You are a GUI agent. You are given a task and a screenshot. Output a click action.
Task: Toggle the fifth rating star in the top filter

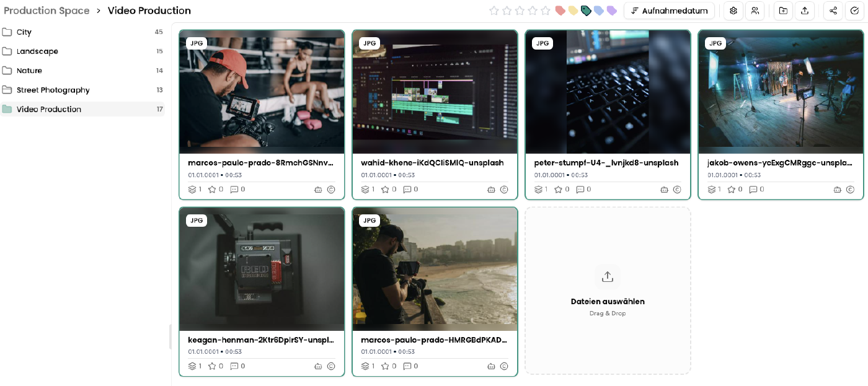pos(546,11)
